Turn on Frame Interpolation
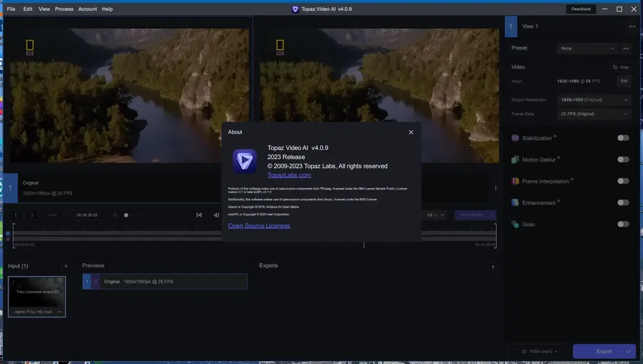Image resolution: width=643 pixels, height=364 pixels. pos(623,181)
